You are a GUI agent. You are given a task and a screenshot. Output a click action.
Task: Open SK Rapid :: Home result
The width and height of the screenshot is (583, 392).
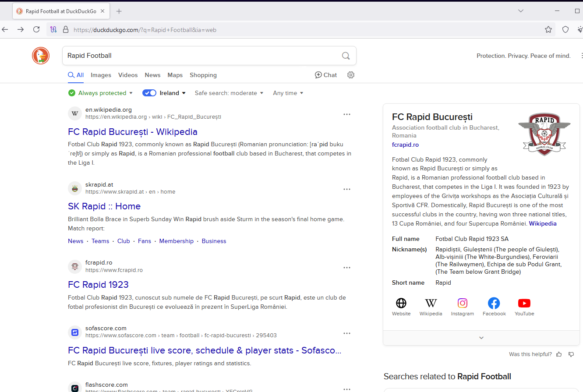104,206
